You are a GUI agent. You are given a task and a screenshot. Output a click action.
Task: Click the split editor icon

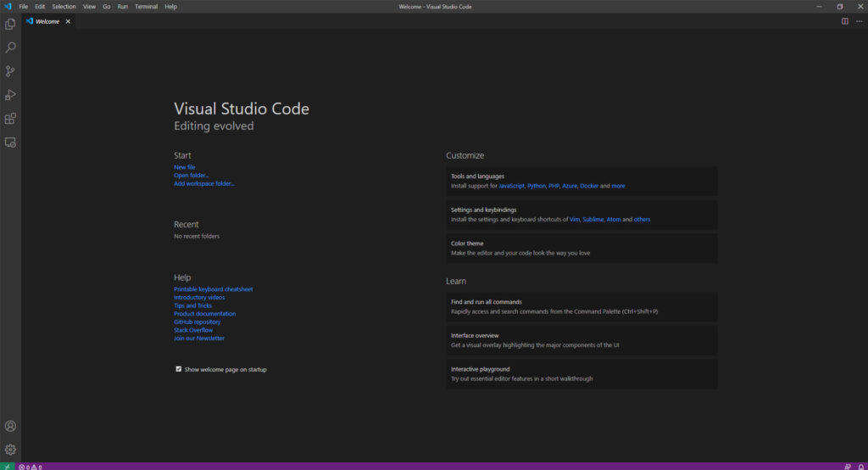tap(845, 21)
